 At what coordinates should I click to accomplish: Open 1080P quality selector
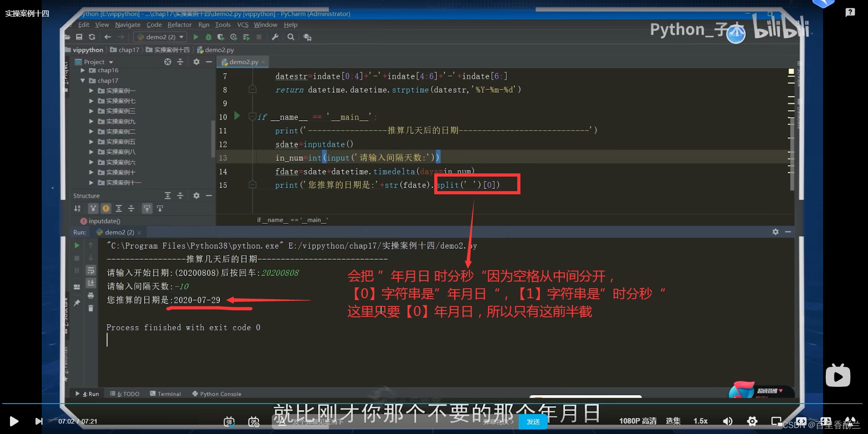pos(638,421)
